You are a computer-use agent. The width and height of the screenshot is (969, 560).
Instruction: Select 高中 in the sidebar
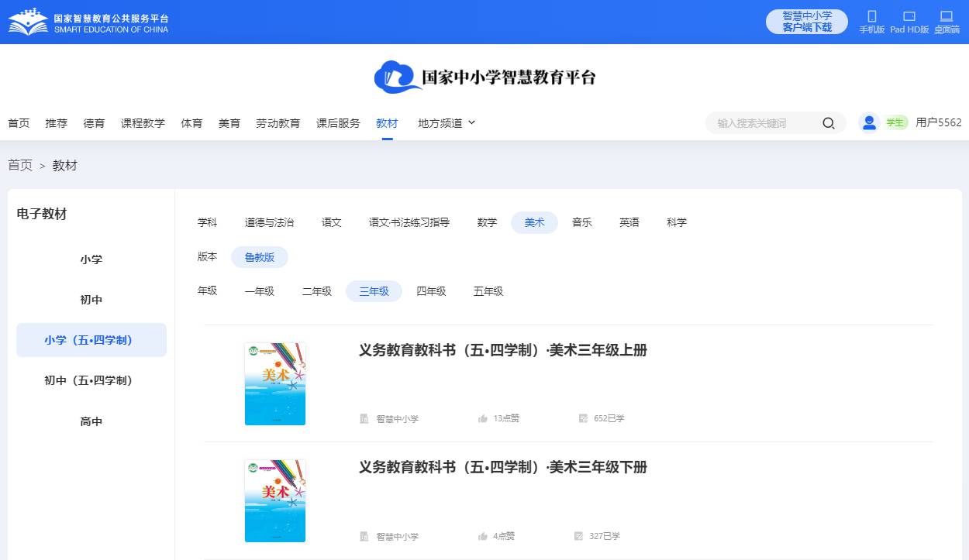coord(91,421)
